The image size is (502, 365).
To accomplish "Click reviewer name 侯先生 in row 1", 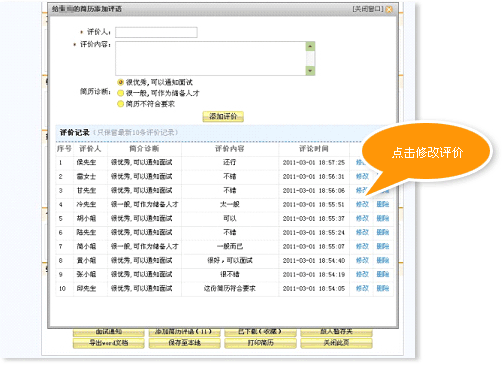I will click(x=86, y=162).
